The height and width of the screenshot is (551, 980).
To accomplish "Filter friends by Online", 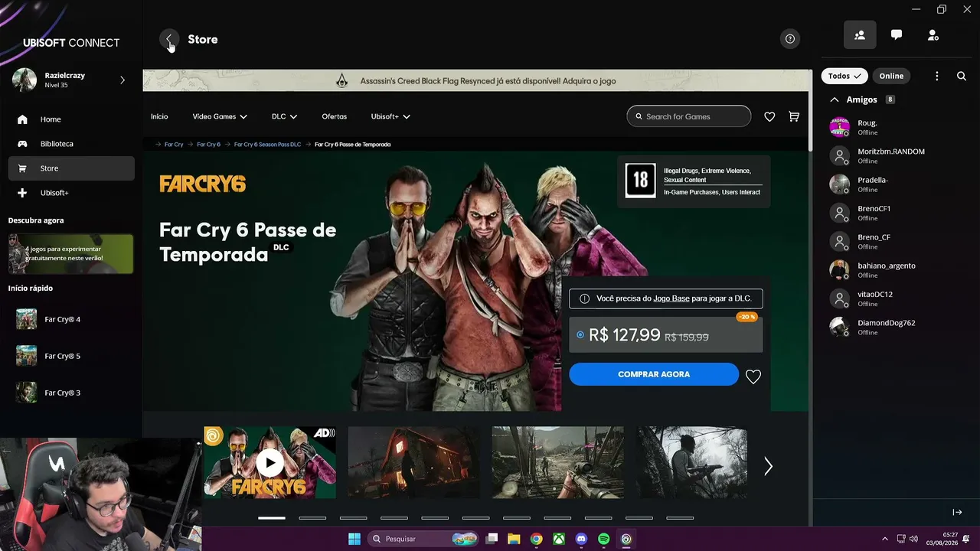I will [891, 76].
